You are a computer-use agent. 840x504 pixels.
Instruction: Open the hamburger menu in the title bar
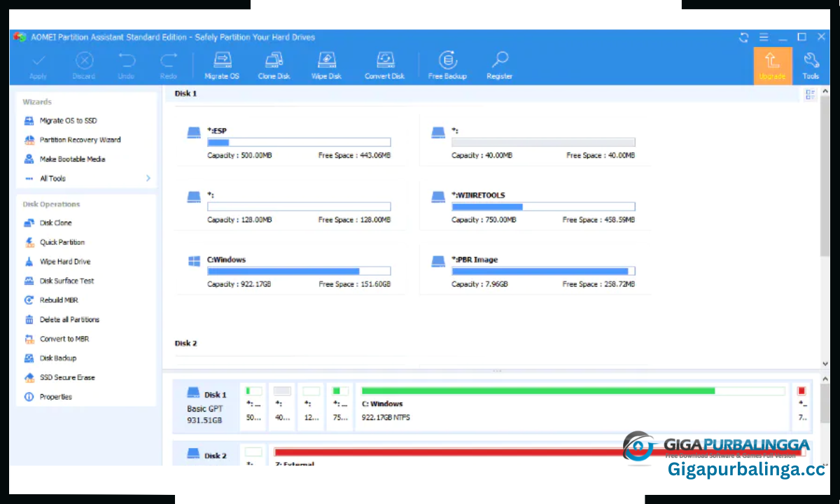[x=764, y=38]
